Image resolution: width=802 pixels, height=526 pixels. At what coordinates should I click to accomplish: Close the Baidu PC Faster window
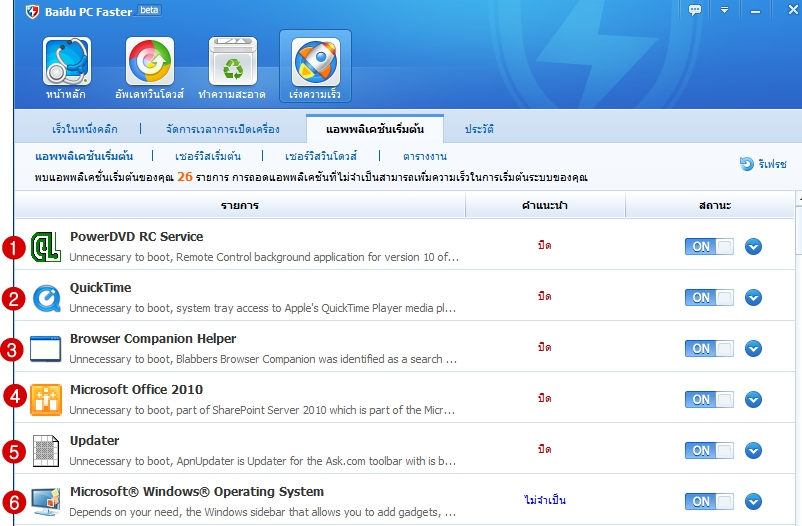[x=793, y=9]
